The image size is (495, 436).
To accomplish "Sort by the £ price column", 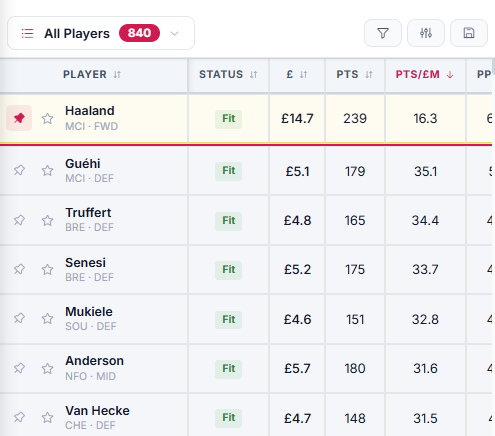I will click(297, 74).
